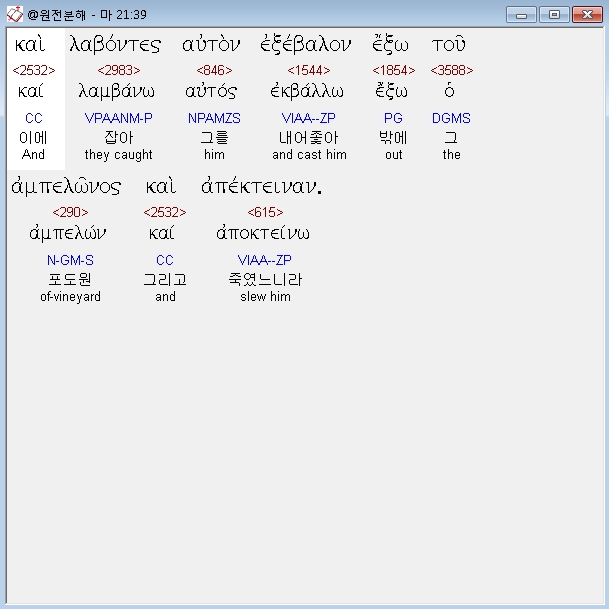
Task: Click the Korean gloss 밖에
Action: [x=393, y=137]
